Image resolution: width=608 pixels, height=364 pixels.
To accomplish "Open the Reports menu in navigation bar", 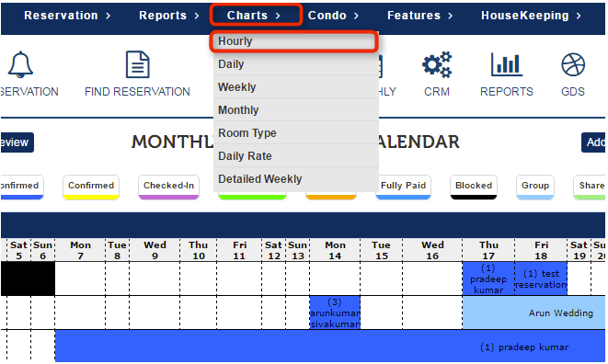I will [169, 16].
